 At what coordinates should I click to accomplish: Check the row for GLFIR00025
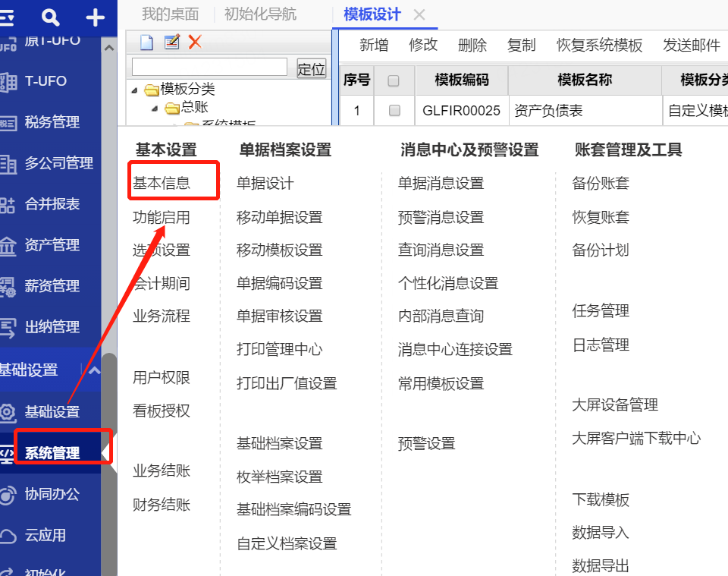(394, 111)
